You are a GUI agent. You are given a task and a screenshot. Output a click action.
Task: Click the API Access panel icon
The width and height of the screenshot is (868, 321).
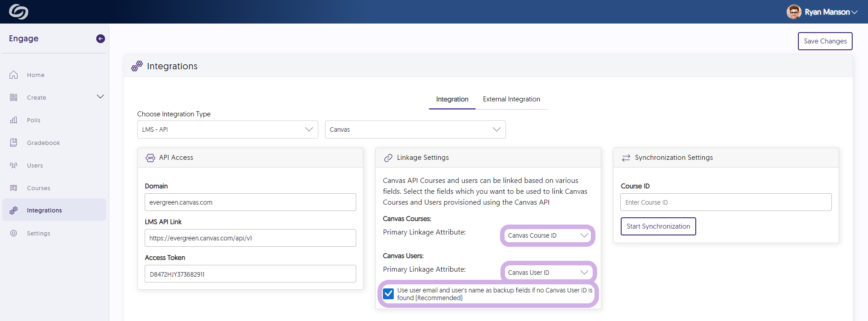click(150, 158)
